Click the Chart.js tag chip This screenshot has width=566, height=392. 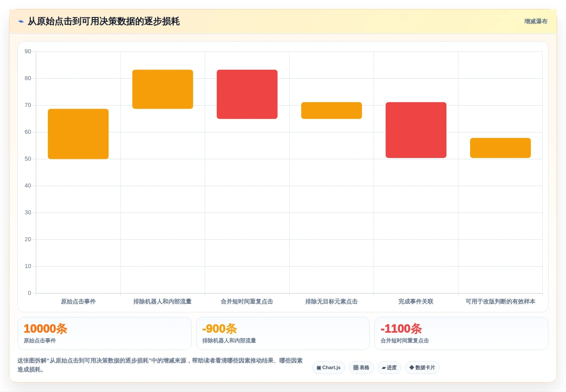(329, 368)
